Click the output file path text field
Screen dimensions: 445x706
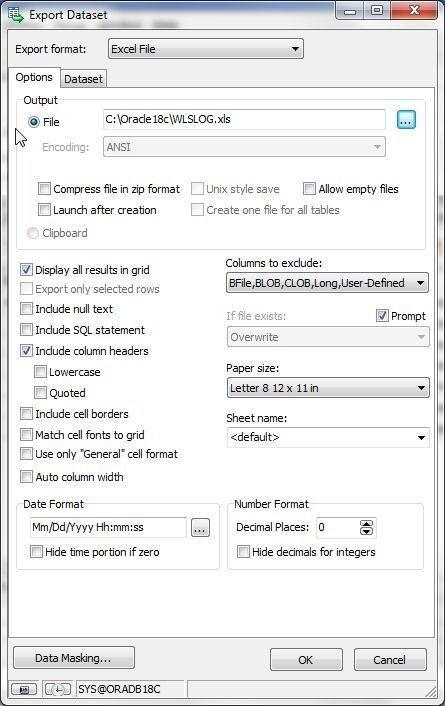[x=244, y=120]
